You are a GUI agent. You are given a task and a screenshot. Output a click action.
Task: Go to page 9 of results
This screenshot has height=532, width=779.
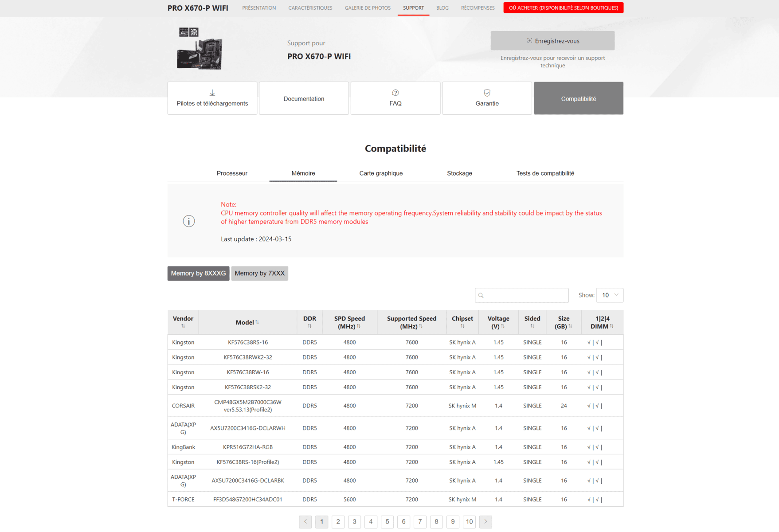[453, 522]
